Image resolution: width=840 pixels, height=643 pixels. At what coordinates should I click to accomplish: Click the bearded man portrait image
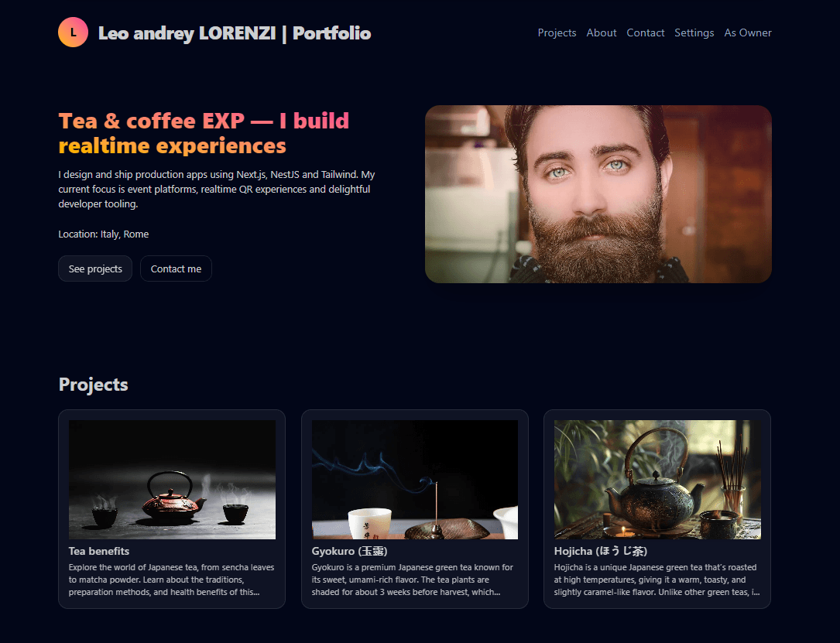tap(598, 194)
